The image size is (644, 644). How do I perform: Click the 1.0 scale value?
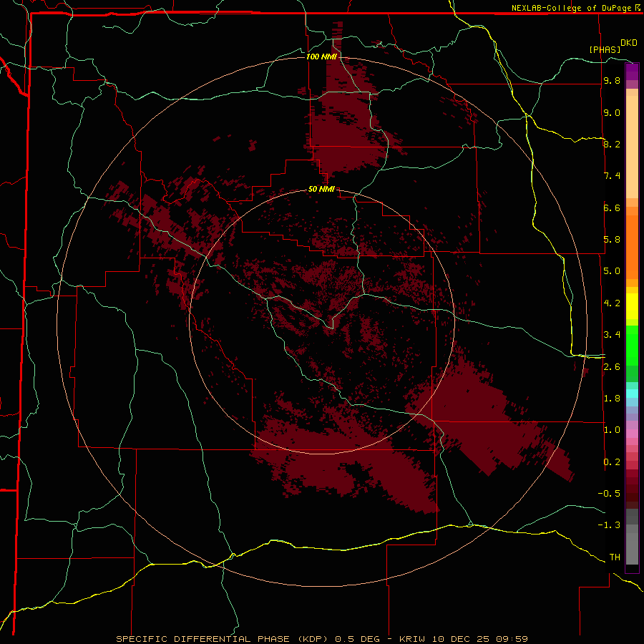(x=612, y=430)
